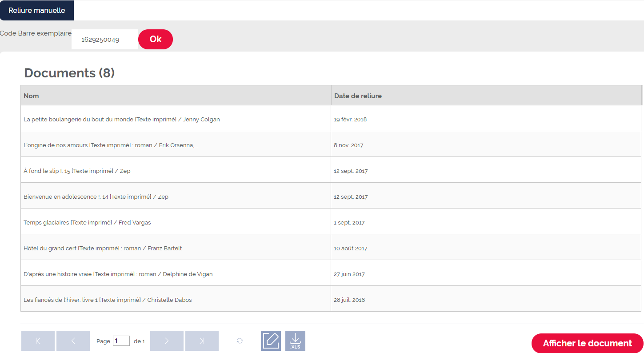Jump to last page of results
Image resolution: width=644 pixels, height=353 pixels.
(202, 341)
